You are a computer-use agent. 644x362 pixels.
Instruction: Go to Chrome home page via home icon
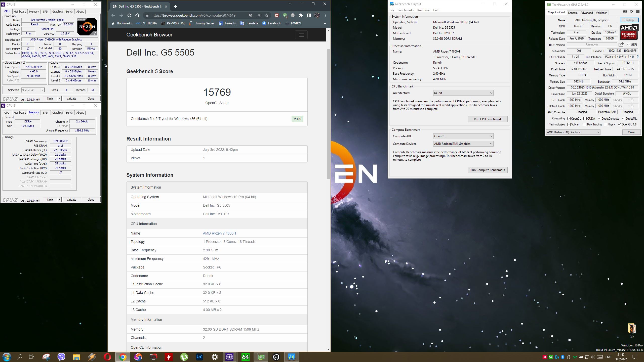click(x=137, y=15)
